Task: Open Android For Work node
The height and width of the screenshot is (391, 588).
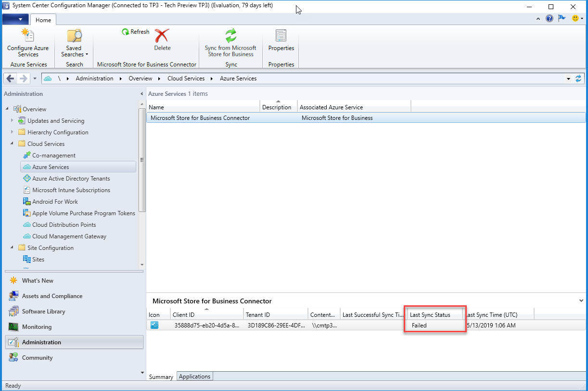Action: point(55,202)
